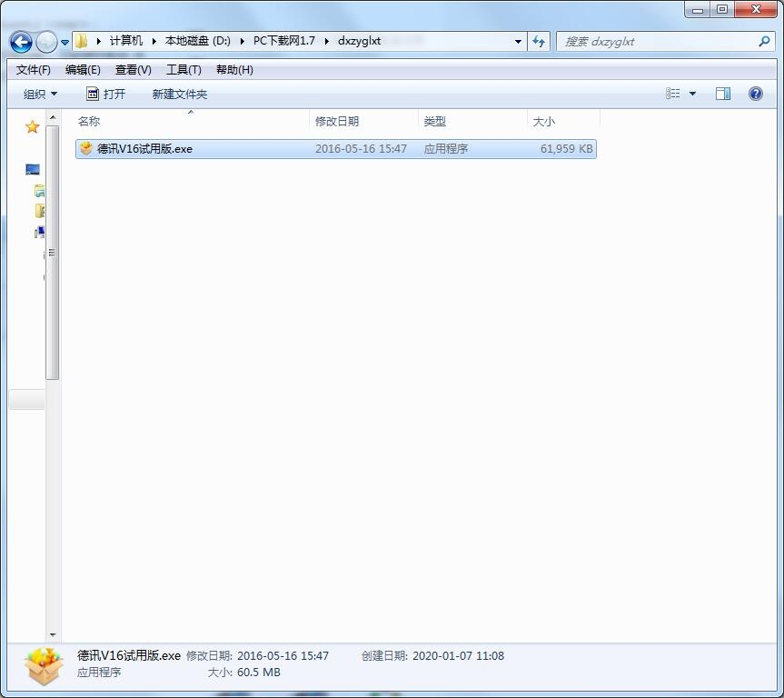Refresh the folder with the refresh button
The width and height of the screenshot is (784, 698).
coord(539,42)
